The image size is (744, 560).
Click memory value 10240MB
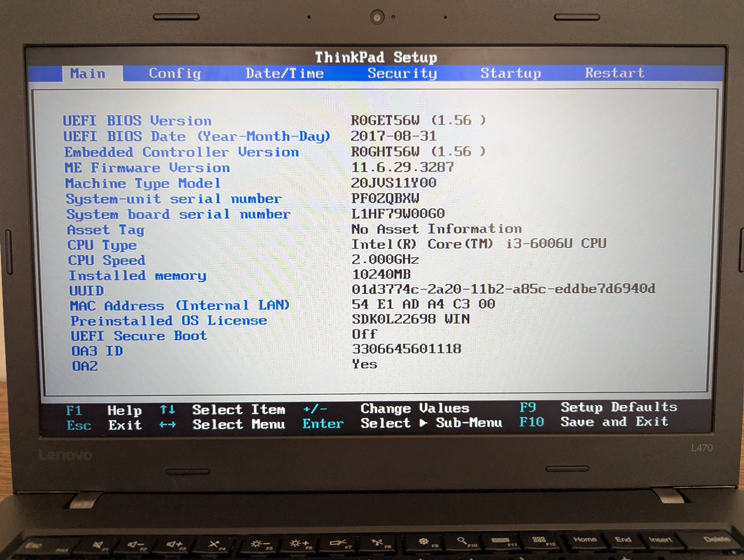[381, 274]
